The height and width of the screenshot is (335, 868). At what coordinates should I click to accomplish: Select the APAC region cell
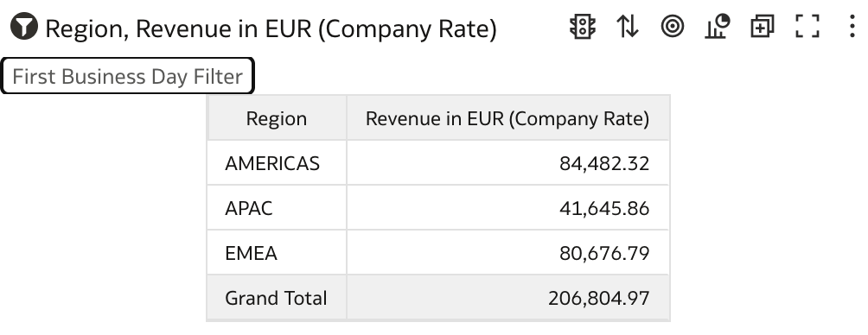coord(277,208)
